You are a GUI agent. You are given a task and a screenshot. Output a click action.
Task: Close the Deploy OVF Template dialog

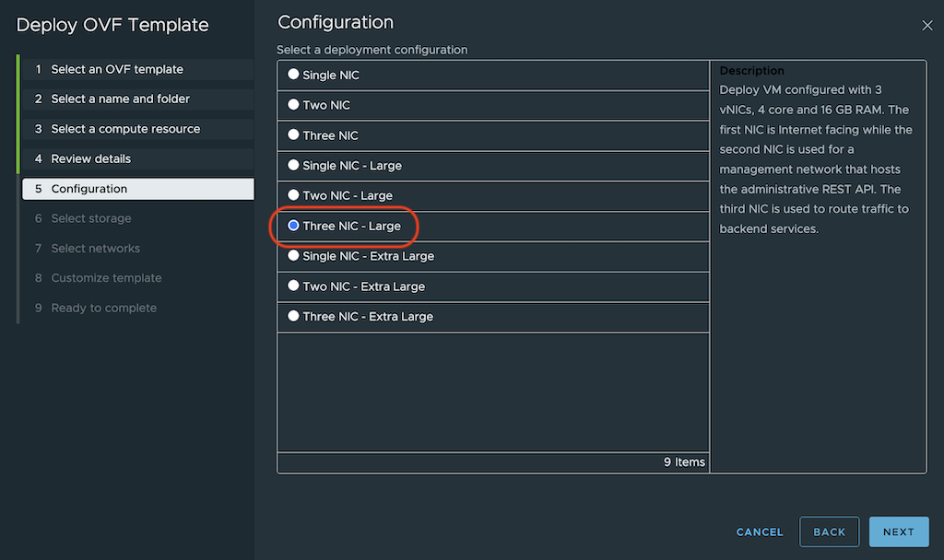pyautogui.click(x=927, y=26)
